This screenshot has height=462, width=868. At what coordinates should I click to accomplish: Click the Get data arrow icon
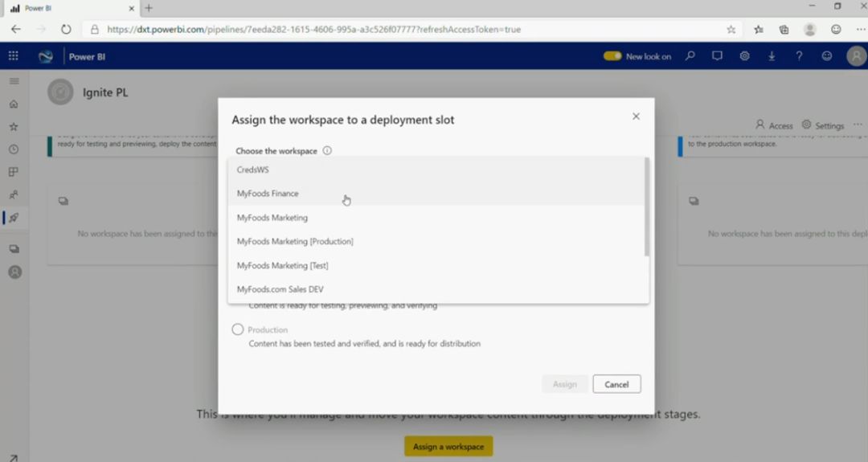[x=14, y=457]
